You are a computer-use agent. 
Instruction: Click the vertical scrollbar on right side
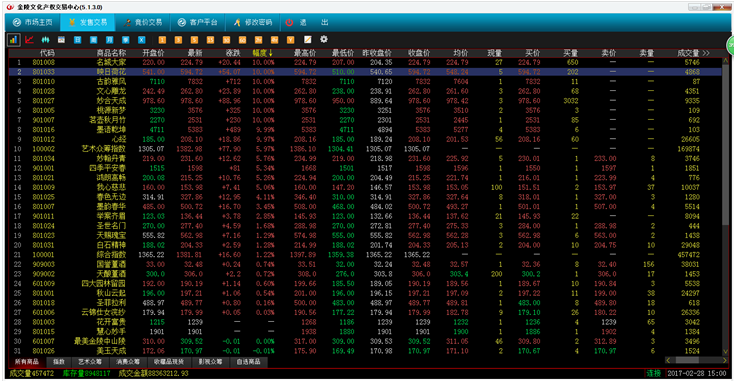point(726,206)
